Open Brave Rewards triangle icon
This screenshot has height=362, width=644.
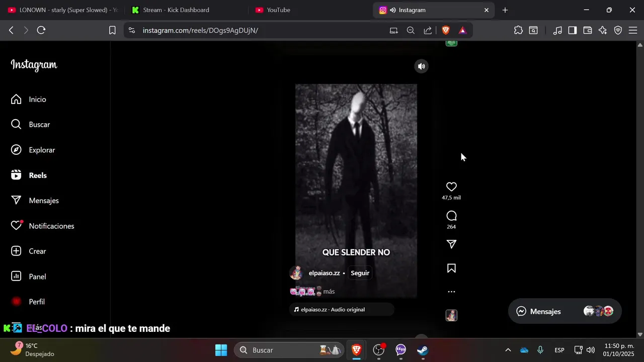click(x=462, y=30)
